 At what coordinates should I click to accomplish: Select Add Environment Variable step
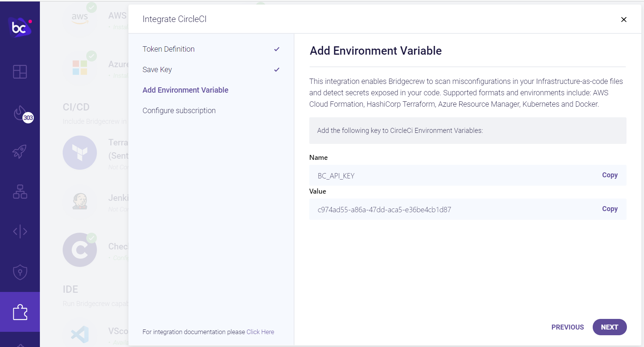tap(185, 90)
